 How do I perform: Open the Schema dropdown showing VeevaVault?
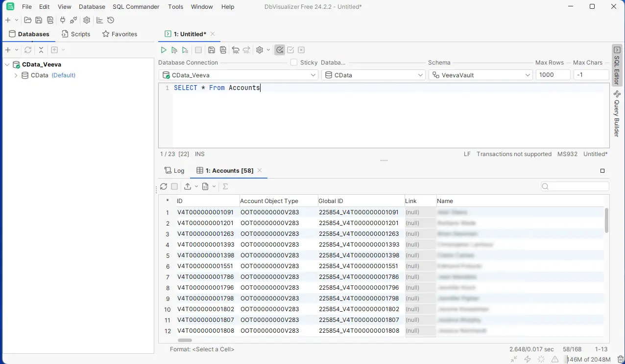[x=481, y=75]
